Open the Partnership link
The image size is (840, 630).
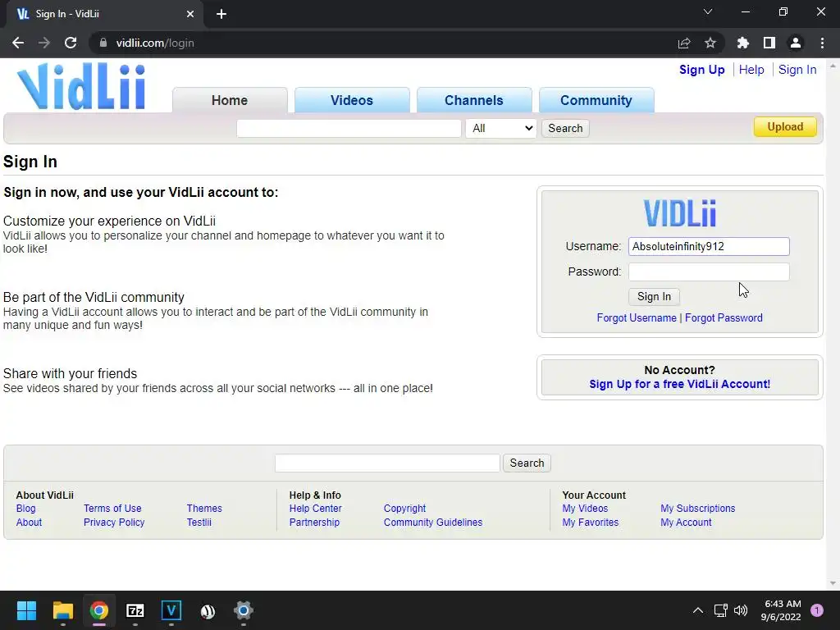point(314,523)
